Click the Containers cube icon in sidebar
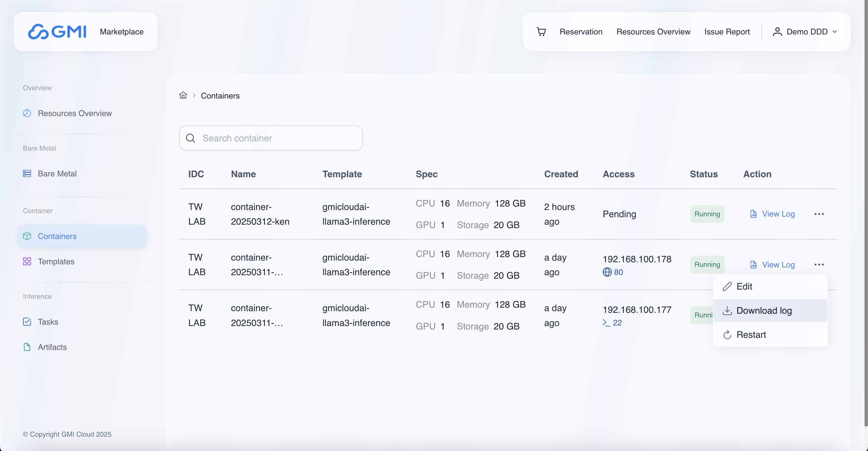Image resolution: width=868 pixels, height=451 pixels. pyautogui.click(x=27, y=236)
